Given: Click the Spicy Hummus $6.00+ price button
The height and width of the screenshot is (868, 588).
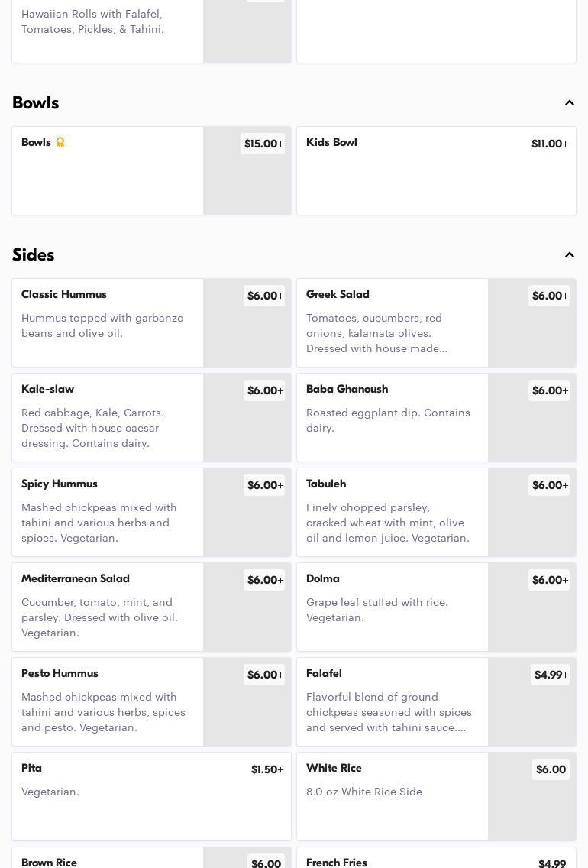Looking at the screenshot, I should [264, 486].
